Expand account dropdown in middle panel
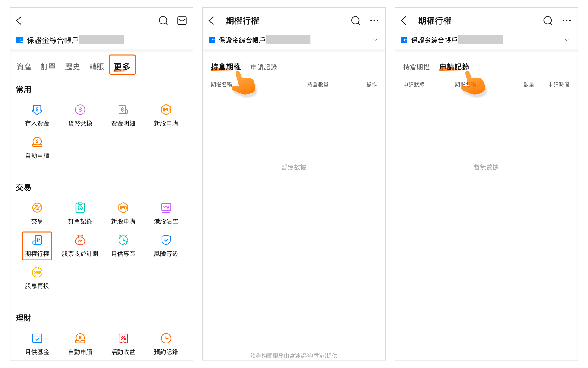Screen dimensions: 588x368 [x=375, y=40]
